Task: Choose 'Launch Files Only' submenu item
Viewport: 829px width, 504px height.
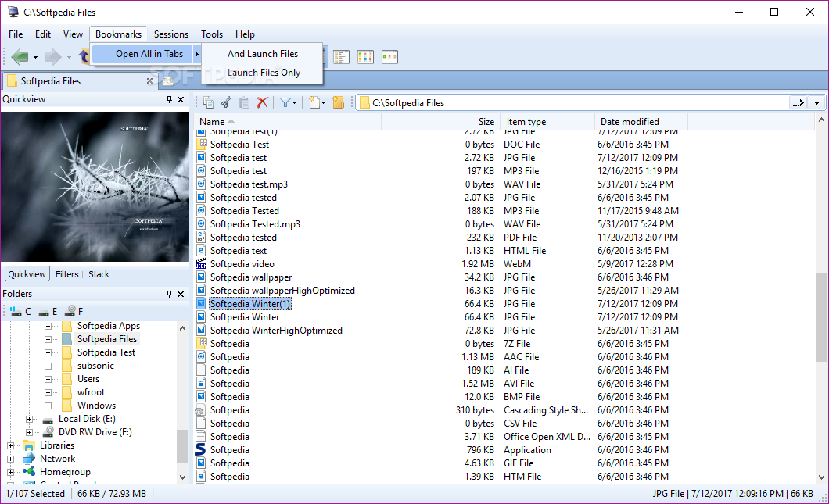Action: 262,73
